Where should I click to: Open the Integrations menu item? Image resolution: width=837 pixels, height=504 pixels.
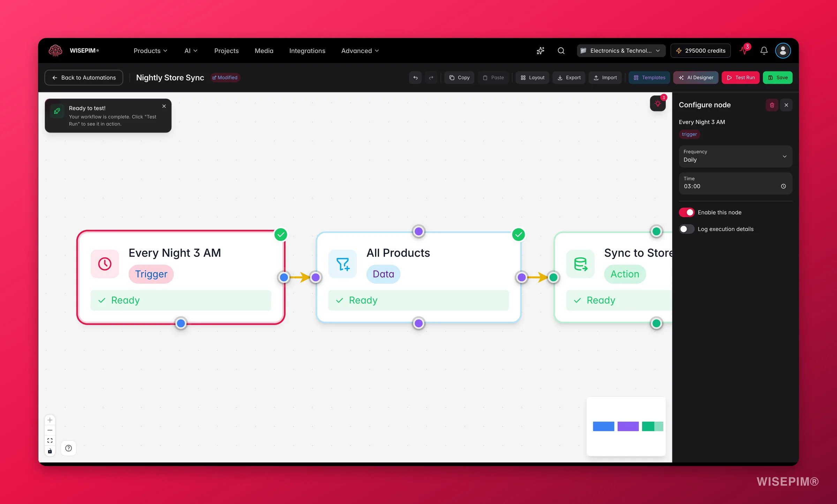tap(307, 51)
